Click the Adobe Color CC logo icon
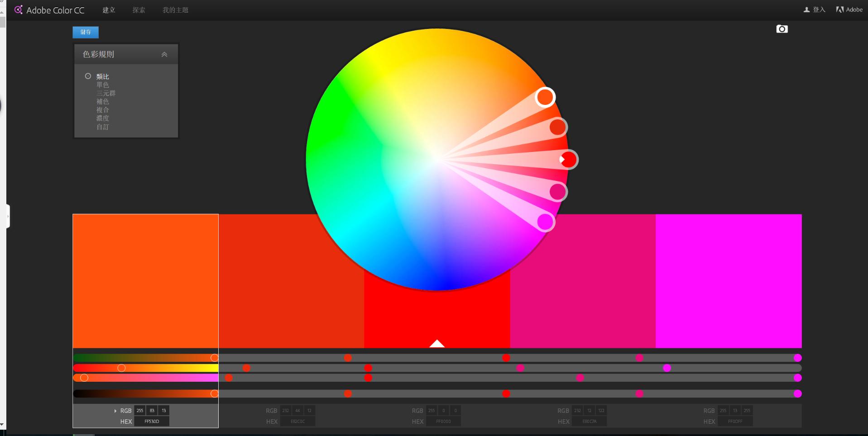Image resolution: width=868 pixels, height=436 pixels. [19, 10]
